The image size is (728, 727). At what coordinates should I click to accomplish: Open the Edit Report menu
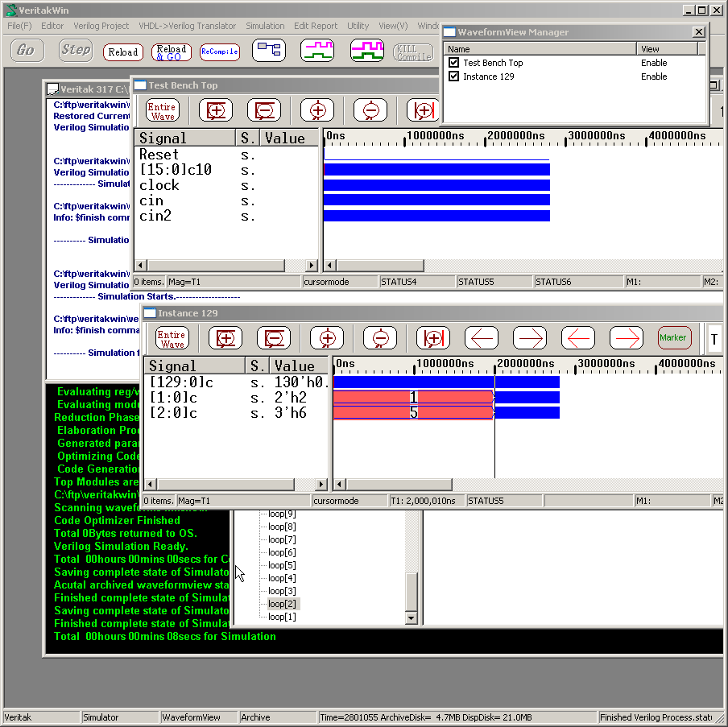(316, 26)
